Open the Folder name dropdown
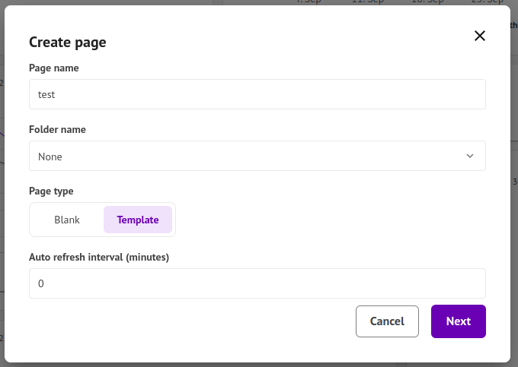 pyautogui.click(x=257, y=156)
